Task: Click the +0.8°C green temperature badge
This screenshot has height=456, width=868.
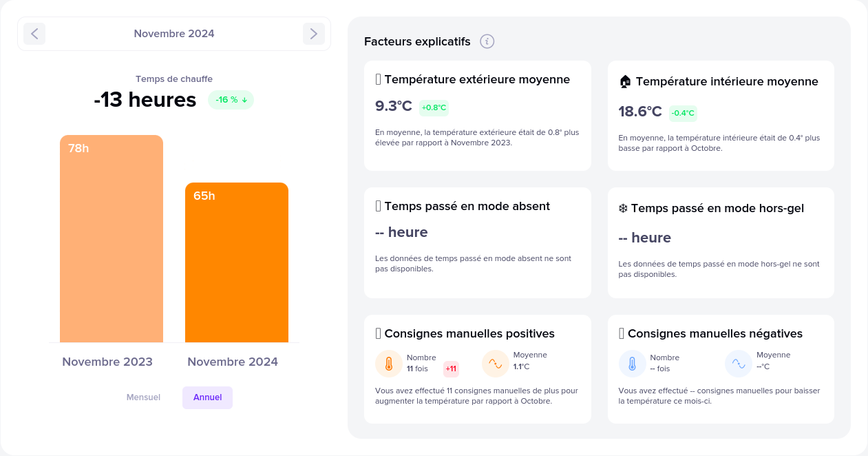Action: click(434, 107)
